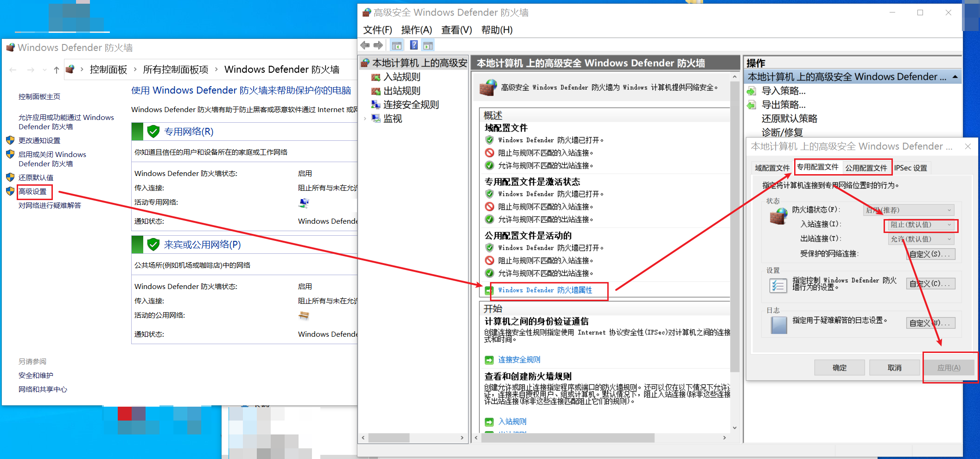Select 监视 in the left tree
Screen dimensions: 980x459
pos(392,119)
